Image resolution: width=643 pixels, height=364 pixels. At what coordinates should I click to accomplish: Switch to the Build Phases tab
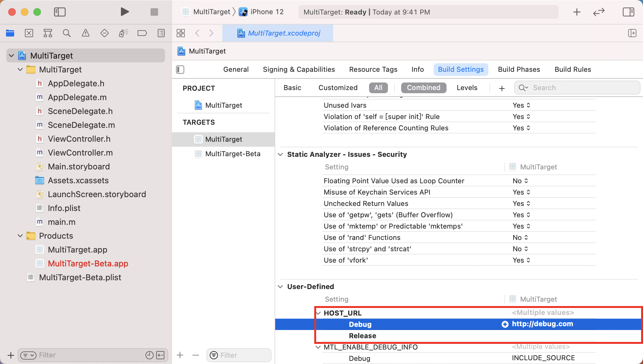coord(519,69)
